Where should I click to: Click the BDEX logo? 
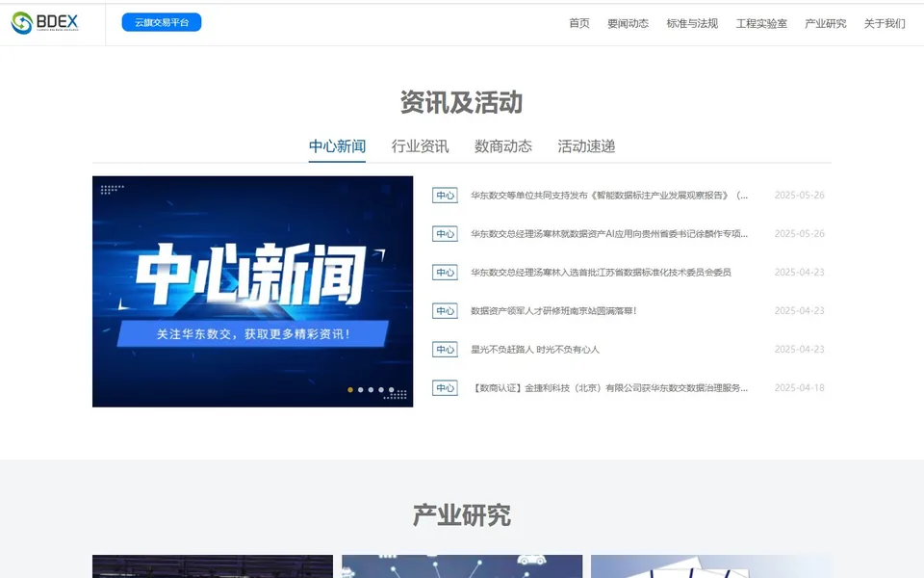(45, 23)
